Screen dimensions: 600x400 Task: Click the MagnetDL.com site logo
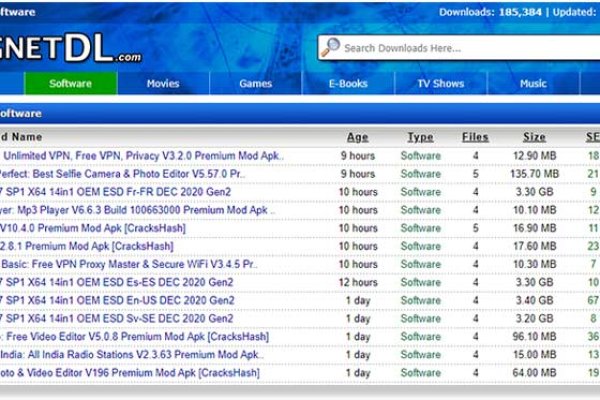click(x=70, y=46)
